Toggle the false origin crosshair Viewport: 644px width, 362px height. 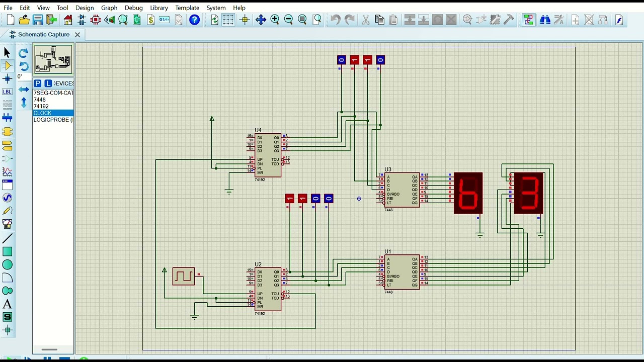[x=245, y=20]
